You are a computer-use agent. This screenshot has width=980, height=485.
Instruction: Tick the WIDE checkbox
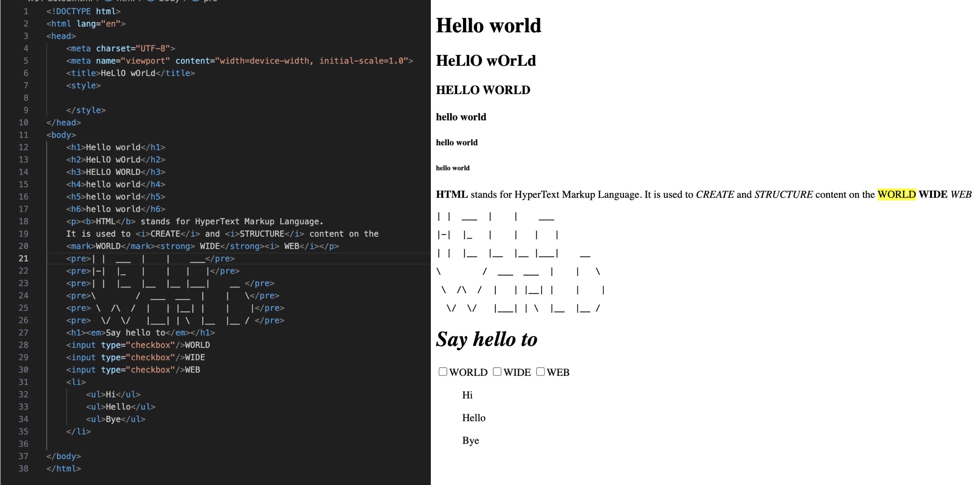[x=497, y=372]
